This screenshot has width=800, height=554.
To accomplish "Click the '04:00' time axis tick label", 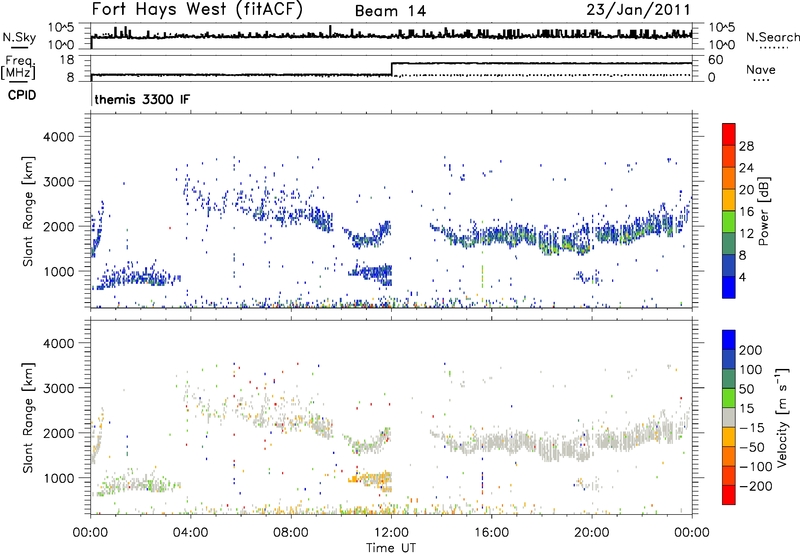I will pos(190,533).
